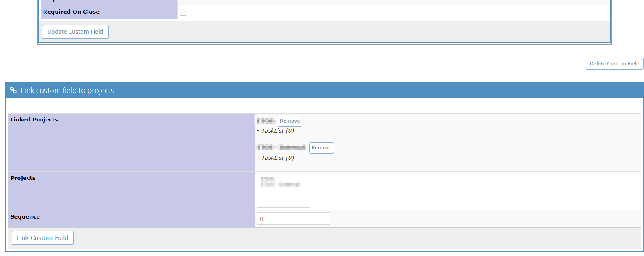Click the second linked project's name
Viewport: 644px width, 256px height.
pos(282,148)
